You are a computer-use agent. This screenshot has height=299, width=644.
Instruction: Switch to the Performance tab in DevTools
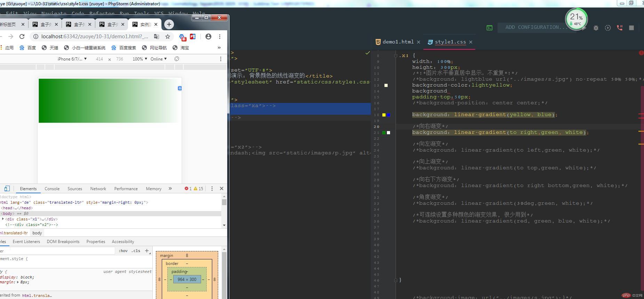click(x=126, y=189)
